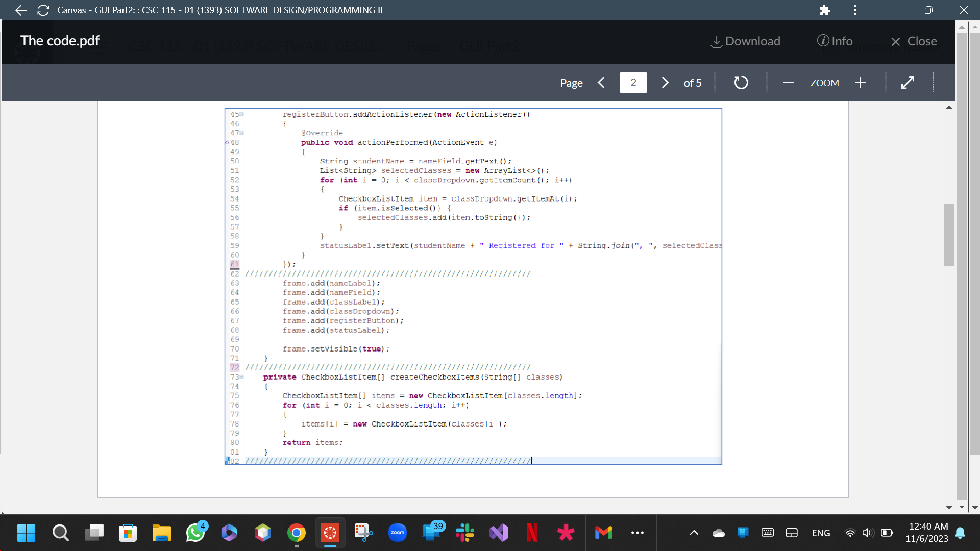Zoom into the PDF document
Image resolution: width=980 pixels, height=551 pixels.
pos(860,82)
